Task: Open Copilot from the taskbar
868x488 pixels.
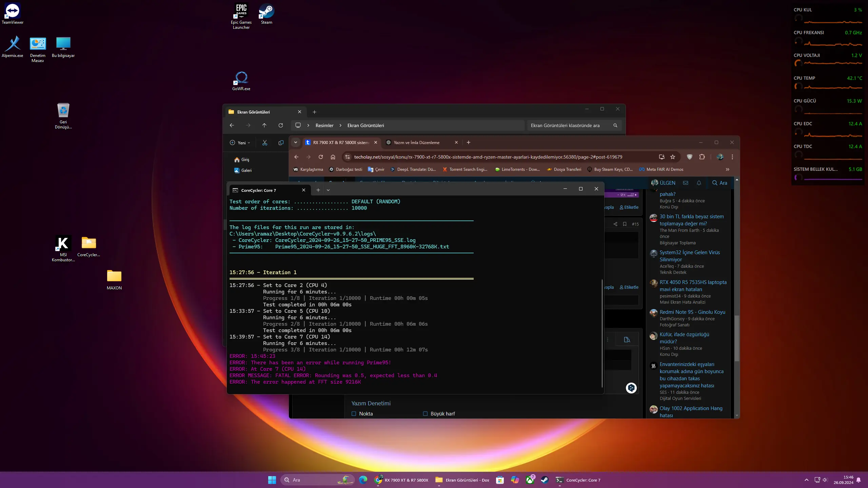Action: tap(515, 480)
